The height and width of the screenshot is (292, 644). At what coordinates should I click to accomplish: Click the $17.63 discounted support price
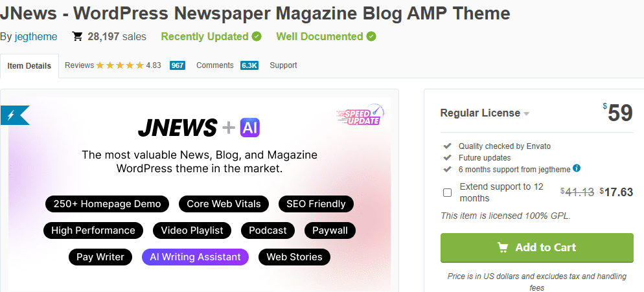tap(616, 192)
